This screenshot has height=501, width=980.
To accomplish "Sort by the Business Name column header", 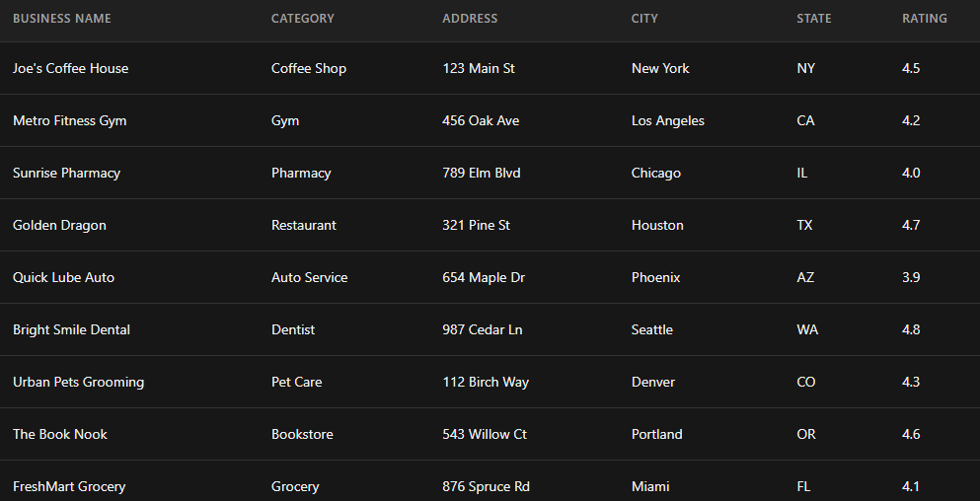I will click(62, 19).
